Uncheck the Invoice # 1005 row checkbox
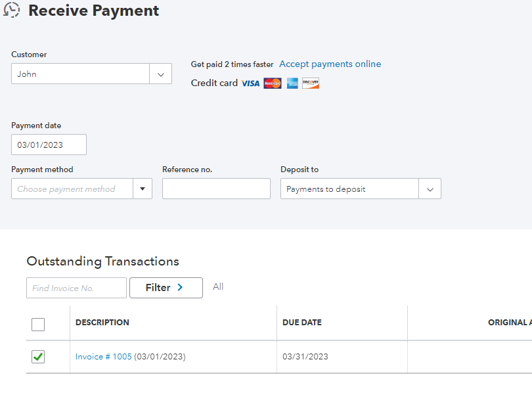Image resolution: width=532 pixels, height=412 pixels. [37, 356]
